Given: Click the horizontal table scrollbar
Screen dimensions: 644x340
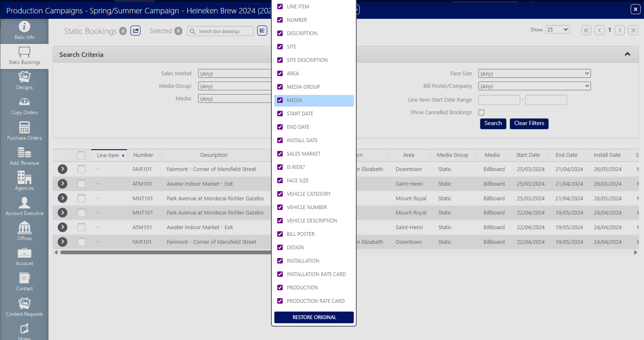Looking at the screenshot, I should tap(167, 253).
